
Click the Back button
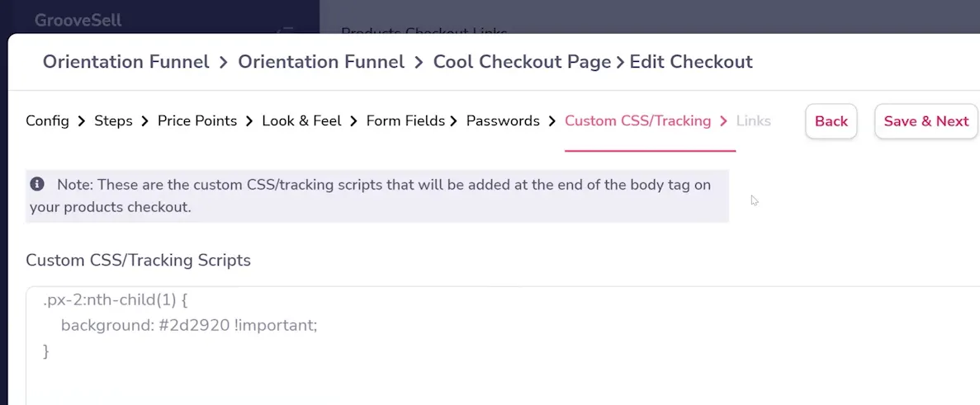831,121
